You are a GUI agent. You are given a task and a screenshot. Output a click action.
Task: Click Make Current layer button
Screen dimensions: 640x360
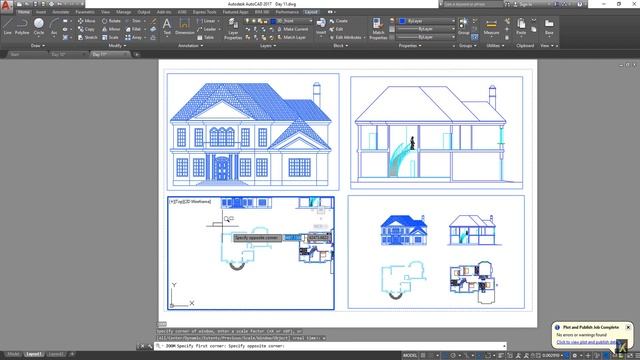tap(293, 29)
